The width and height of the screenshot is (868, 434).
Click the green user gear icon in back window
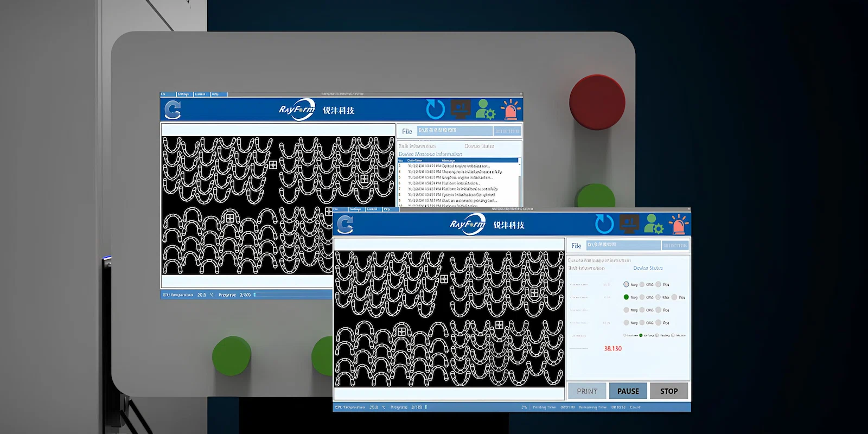[485, 110]
